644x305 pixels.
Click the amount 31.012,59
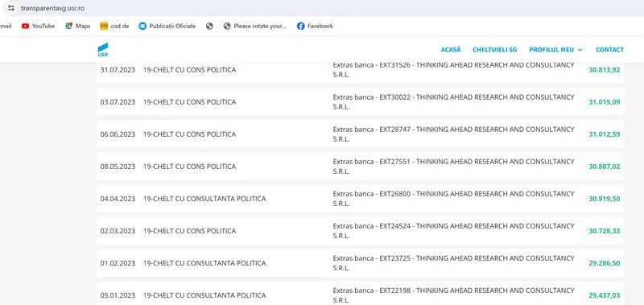[x=605, y=134]
